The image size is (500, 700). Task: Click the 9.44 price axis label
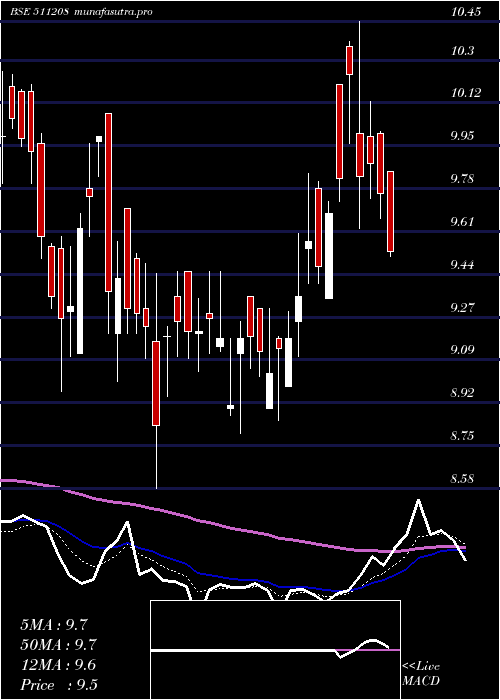click(463, 265)
